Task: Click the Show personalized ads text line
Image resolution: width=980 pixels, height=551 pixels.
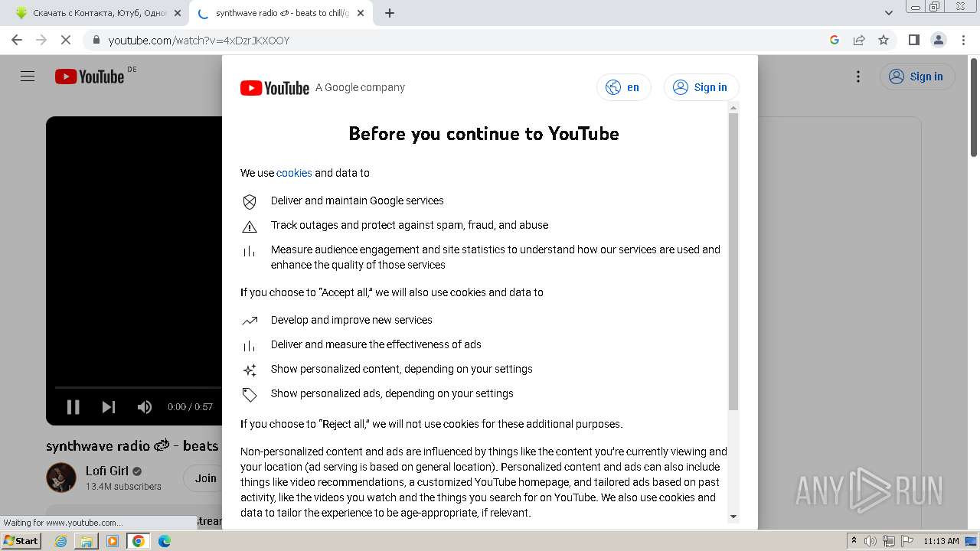Action: (x=392, y=393)
